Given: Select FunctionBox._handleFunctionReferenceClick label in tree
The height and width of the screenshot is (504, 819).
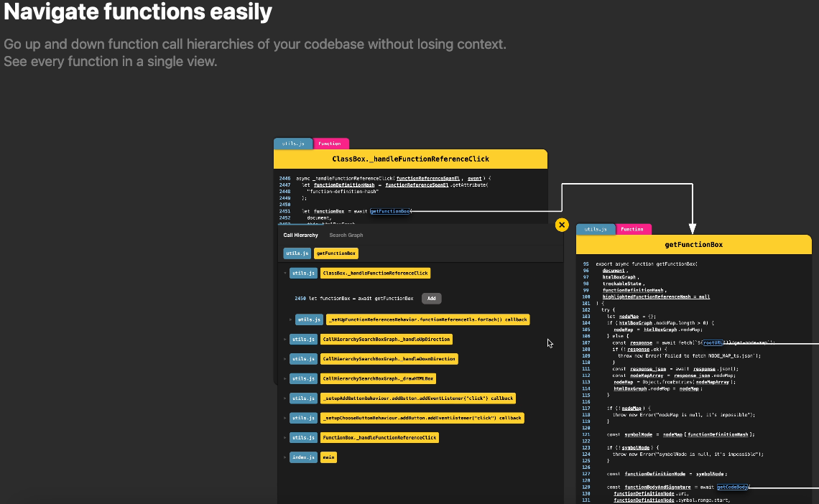Looking at the screenshot, I should 380,438.
